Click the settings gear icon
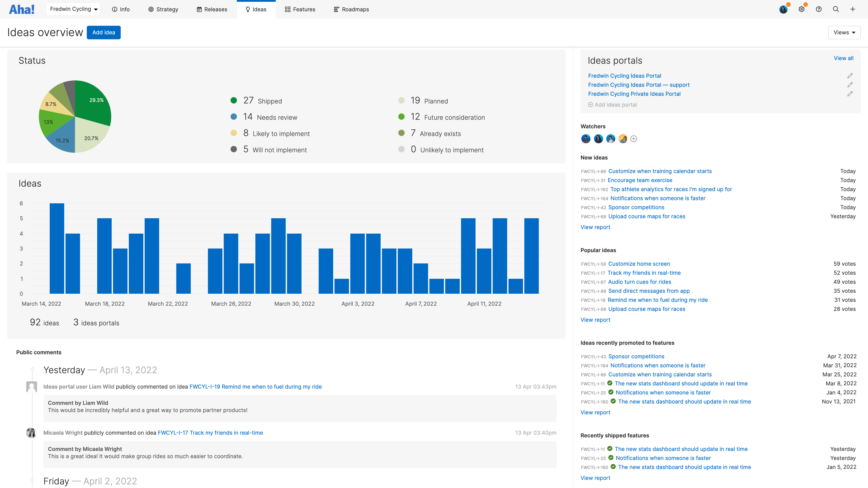 [x=801, y=9]
